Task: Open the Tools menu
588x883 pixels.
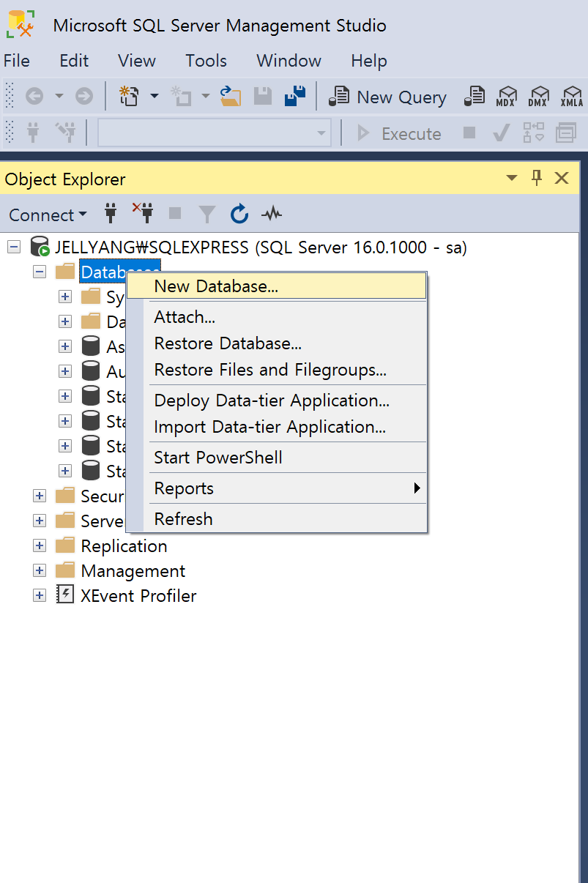Action: tap(206, 61)
